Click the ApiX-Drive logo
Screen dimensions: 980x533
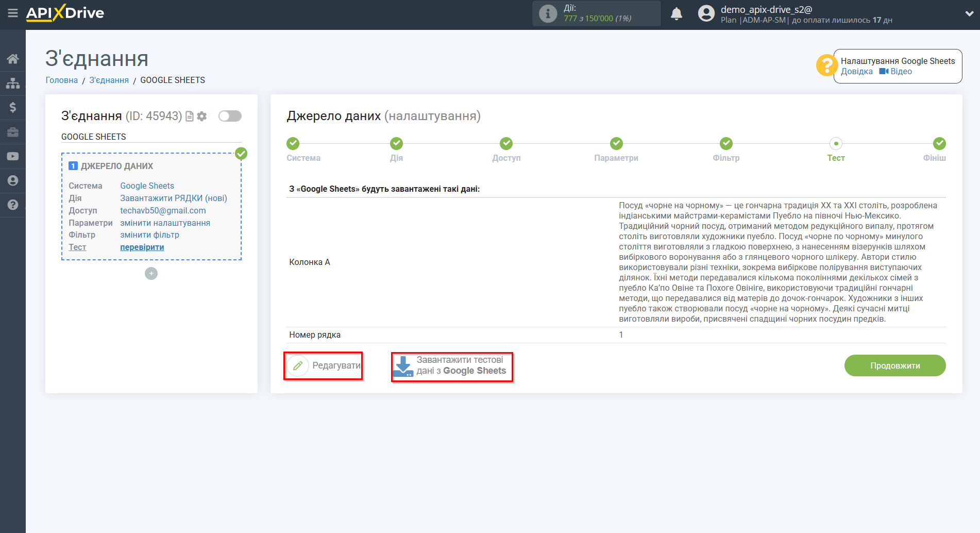[x=65, y=13]
